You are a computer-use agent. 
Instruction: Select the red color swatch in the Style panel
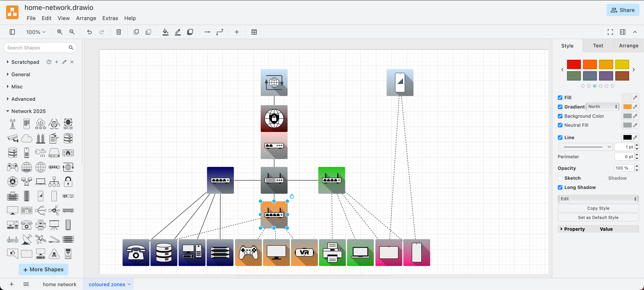point(574,64)
